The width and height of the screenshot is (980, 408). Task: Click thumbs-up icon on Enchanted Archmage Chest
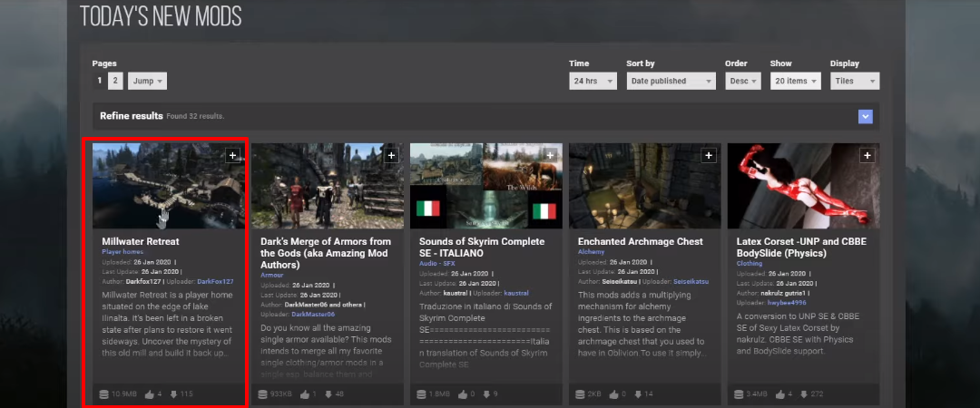pos(613,394)
